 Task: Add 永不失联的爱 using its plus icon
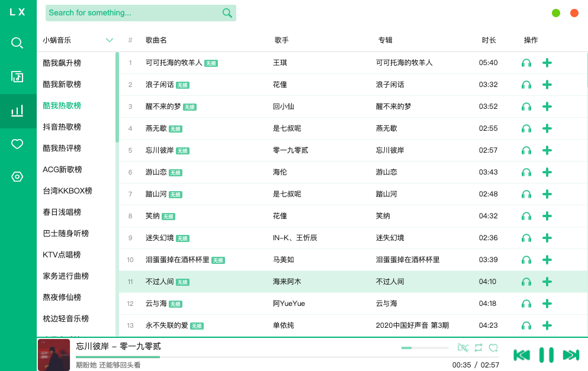coord(547,325)
